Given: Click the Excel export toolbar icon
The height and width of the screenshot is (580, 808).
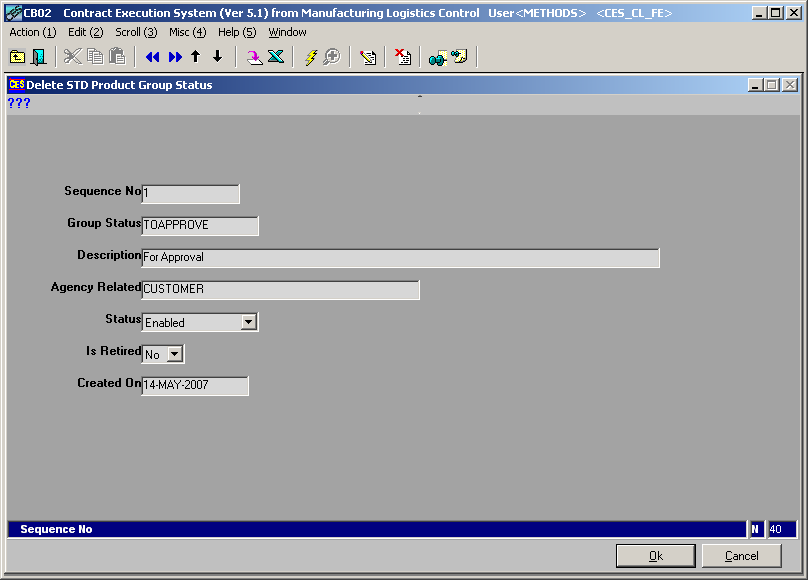Looking at the screenshot, I should point(276,57).
